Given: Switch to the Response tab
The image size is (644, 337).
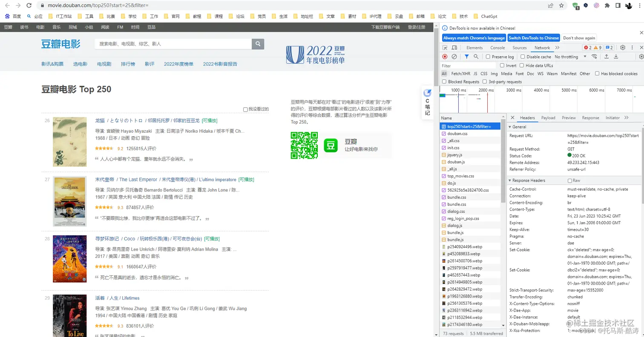Looking at the screenshot, I should [x=590, y=118].
